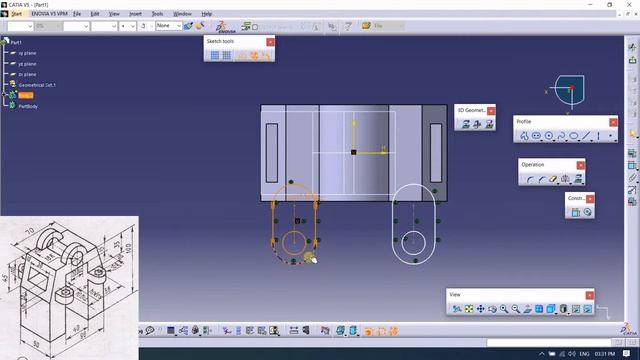Click the first icon in 3D Geometry toolbar
The width and height of the screenshot is (640, 360).
pos(465,124)
